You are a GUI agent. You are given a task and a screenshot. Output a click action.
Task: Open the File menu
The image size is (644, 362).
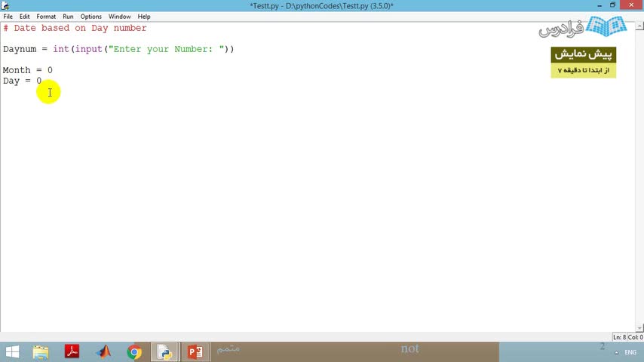(x=8, y=17)
